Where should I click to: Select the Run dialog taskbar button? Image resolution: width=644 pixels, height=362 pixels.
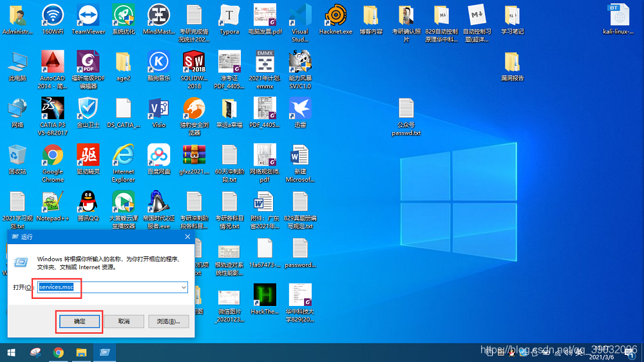coord(104,352)
